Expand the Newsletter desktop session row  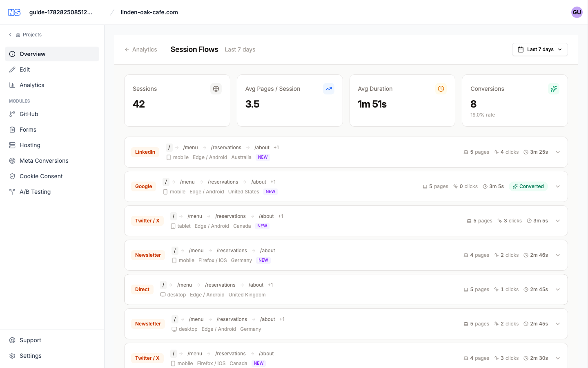pyautogui.click(x=558, y=324)
